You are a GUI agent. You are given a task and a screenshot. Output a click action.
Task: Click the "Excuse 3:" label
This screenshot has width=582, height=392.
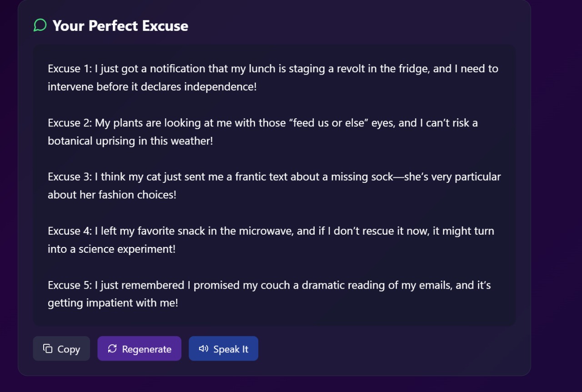point(70,177)
